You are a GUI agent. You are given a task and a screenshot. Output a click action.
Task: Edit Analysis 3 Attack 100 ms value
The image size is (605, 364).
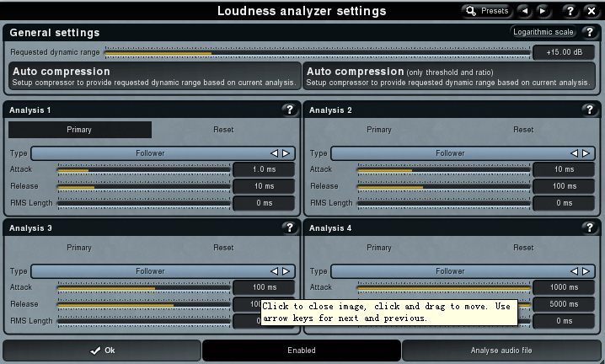(x=264, y=287)
